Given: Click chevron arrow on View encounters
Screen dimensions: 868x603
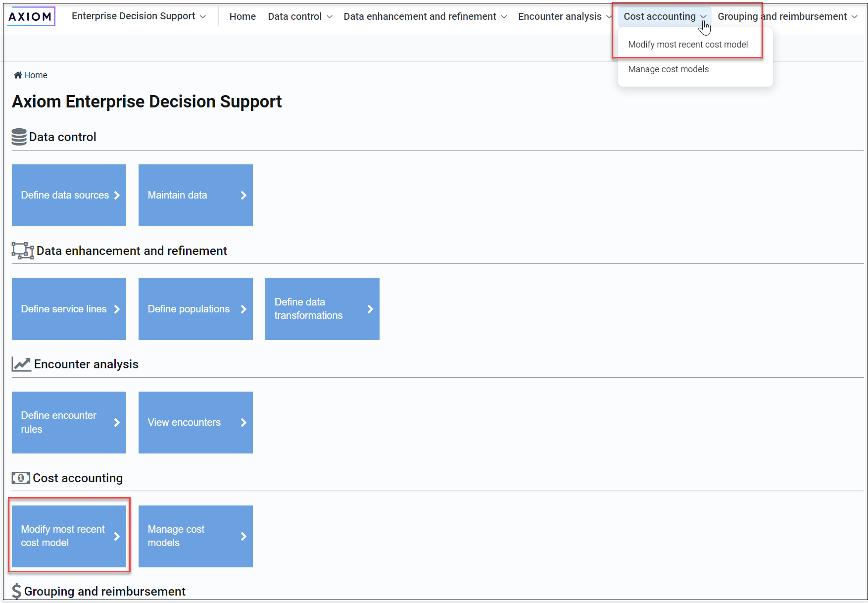Looking at the screenshot, I should (243, 422).
